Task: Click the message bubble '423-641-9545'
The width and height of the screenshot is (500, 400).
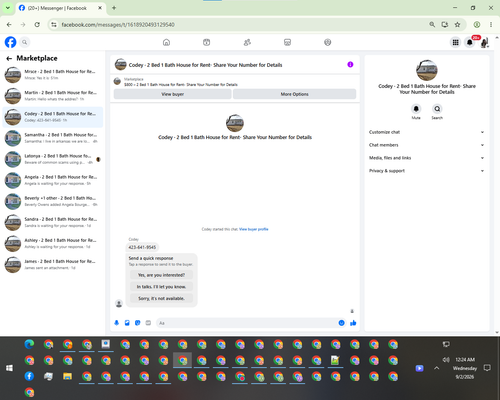Action: click(x=142, y=247)
